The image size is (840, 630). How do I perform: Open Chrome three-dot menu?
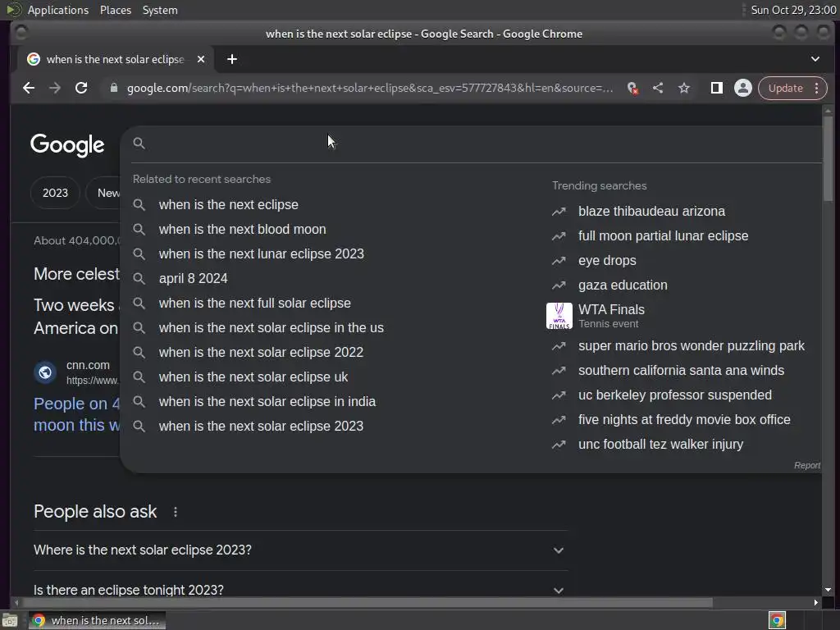[817, 88]
